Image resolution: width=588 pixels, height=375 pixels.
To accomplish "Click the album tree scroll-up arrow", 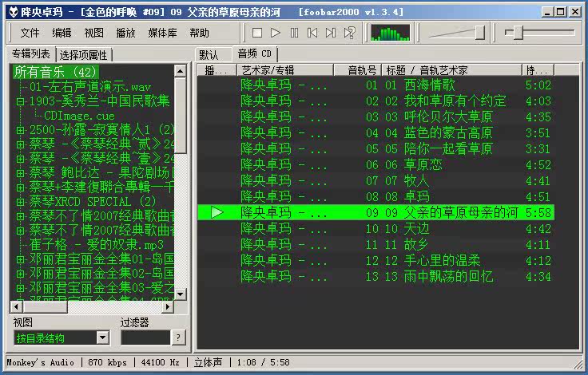I will pos(181,71).
